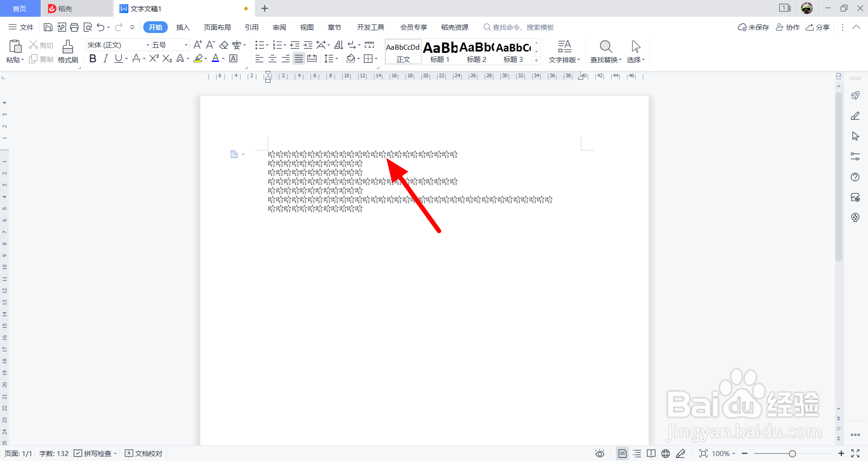
Task: Open the font size dropdown 五号
Action: (186, 45)
